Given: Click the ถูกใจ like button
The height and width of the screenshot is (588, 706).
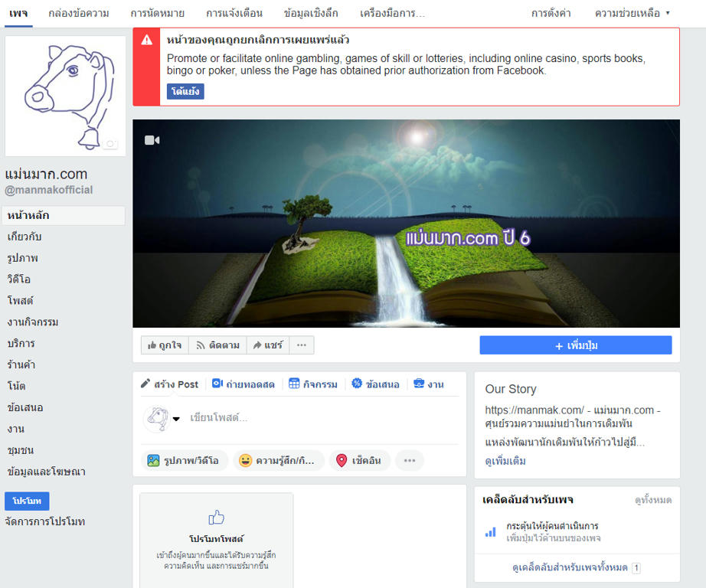Looking at the screenshot, I should coord(165,345).
